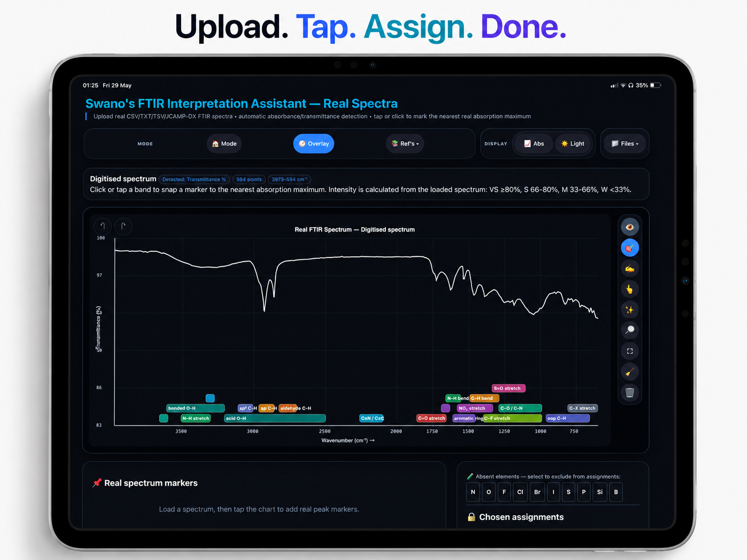Click the C=O stretch red band label
The width and height of the screenshot is (747, 560).
[431, 418]
